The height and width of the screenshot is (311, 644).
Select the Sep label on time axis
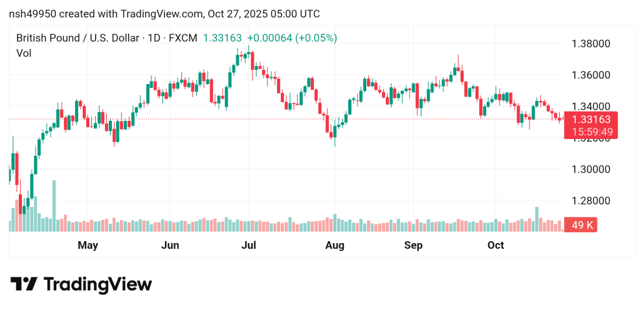tap(413, 246)
